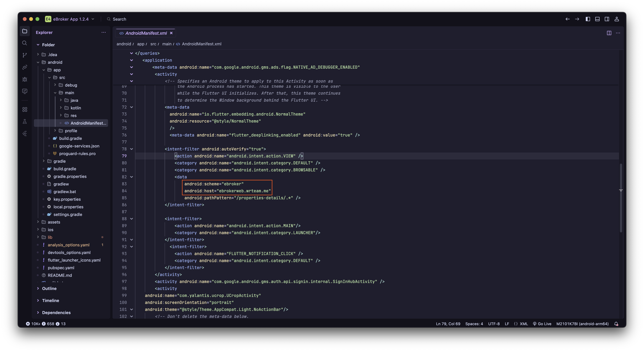This screenshot has width=644, height=351.
Task: Open Source Control branch icon
Action: tap(25, 55)
